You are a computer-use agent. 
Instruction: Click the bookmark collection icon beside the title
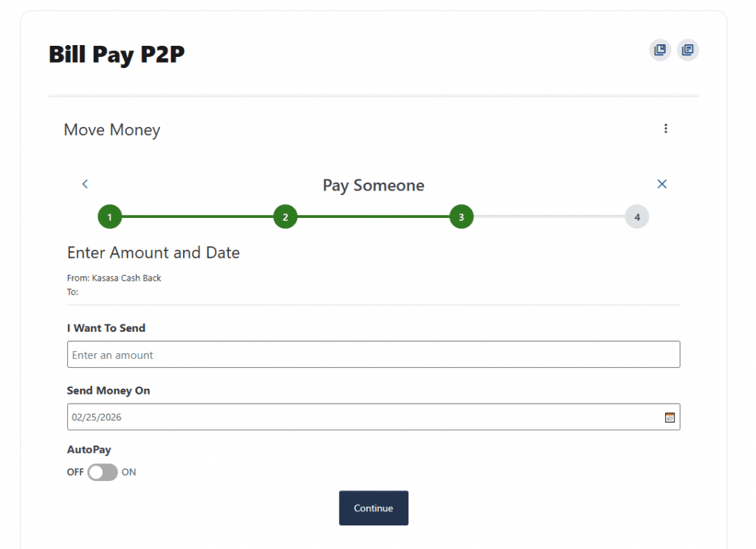pos(660,50)
